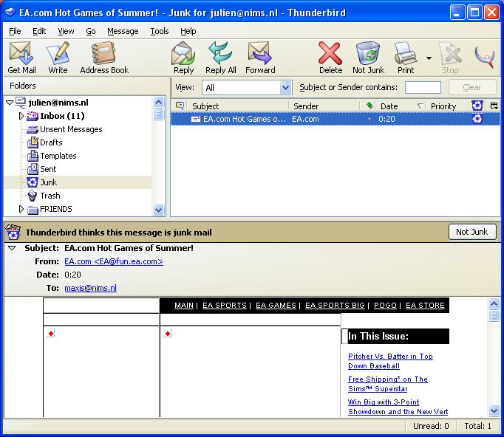Open the MAIN link in newsletter
The width and height of the screenshot is (504, 437).
184,306
